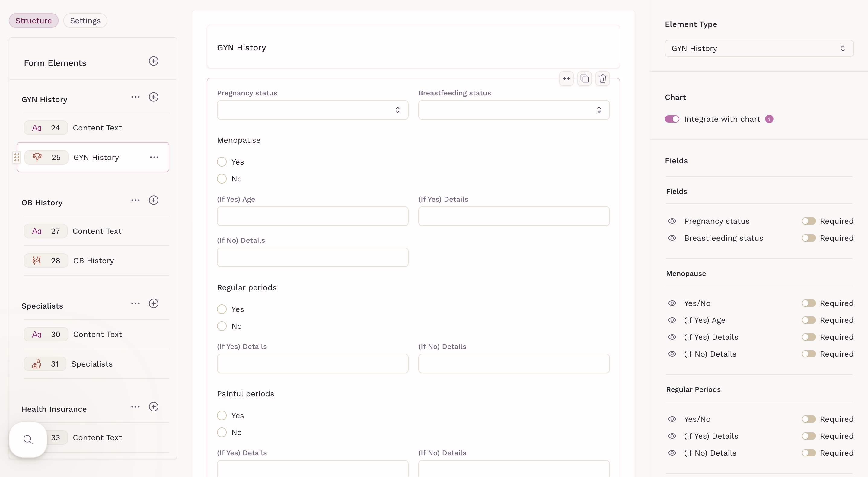Viewport: 868px width, 477px height.
Task: Click the info icon beside Integrate with chart
Action: [769, 119]
